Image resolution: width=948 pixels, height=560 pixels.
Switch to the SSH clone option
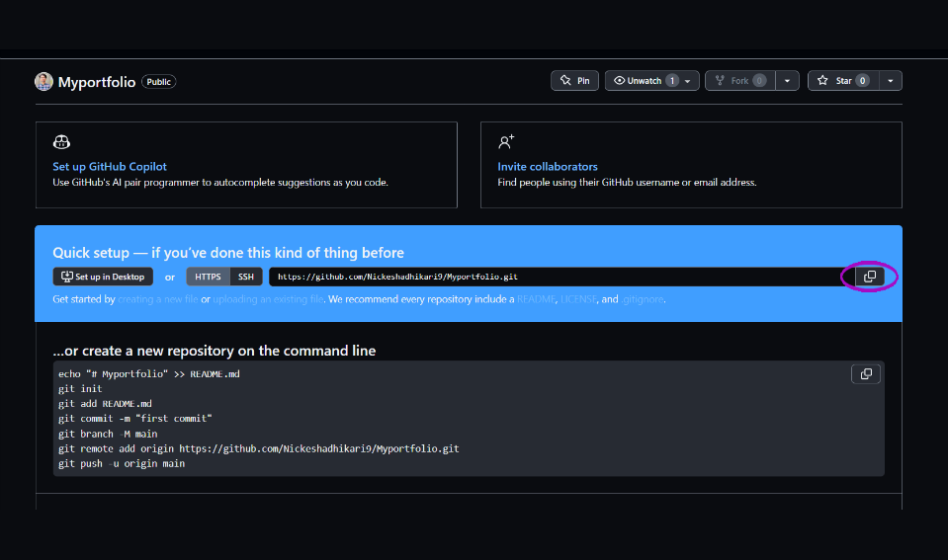245,277
